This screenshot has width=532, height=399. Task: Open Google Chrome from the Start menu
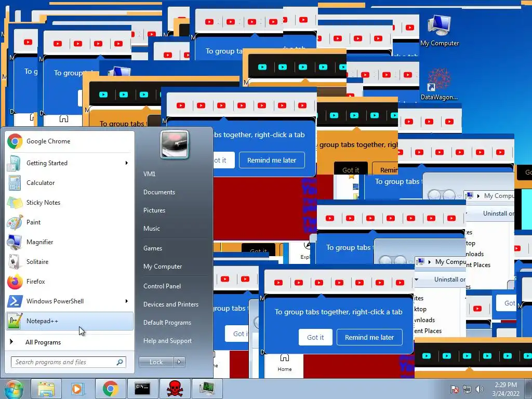pyautogui.click(x=70, y=141)
